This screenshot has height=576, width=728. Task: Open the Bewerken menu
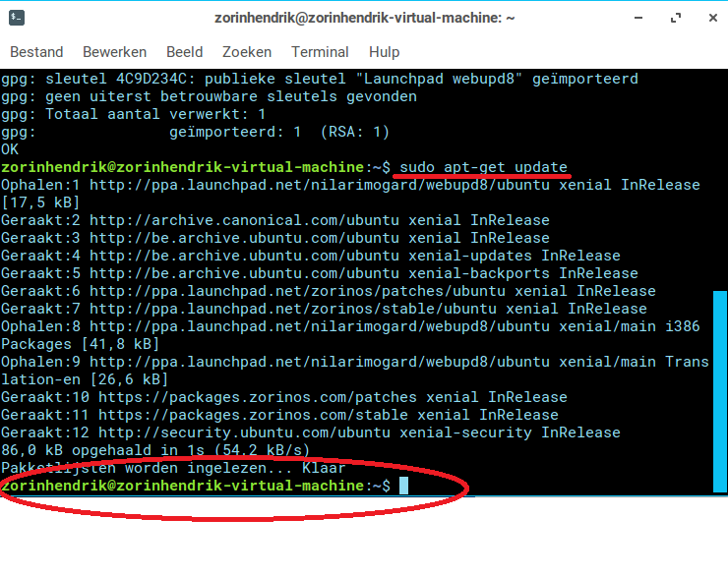(x=114, y=52)
